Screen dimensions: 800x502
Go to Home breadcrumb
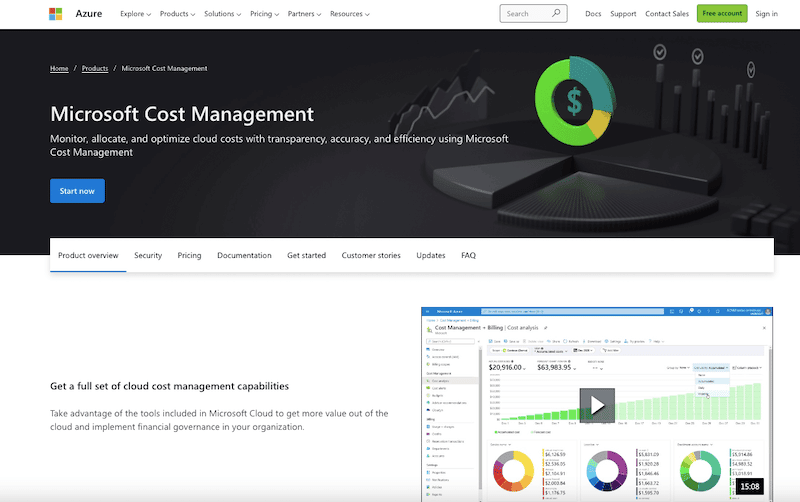pyautogui.click(x=59, y=68)
